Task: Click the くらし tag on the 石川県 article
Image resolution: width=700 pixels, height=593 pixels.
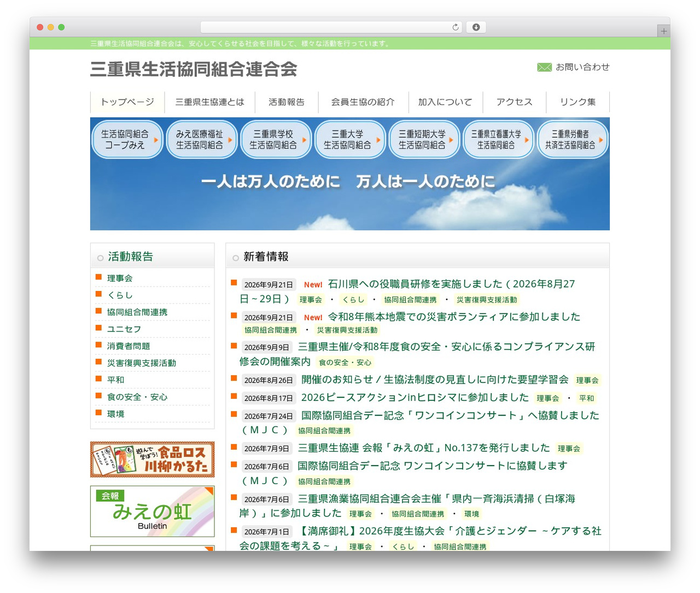Action: (353, 300)
